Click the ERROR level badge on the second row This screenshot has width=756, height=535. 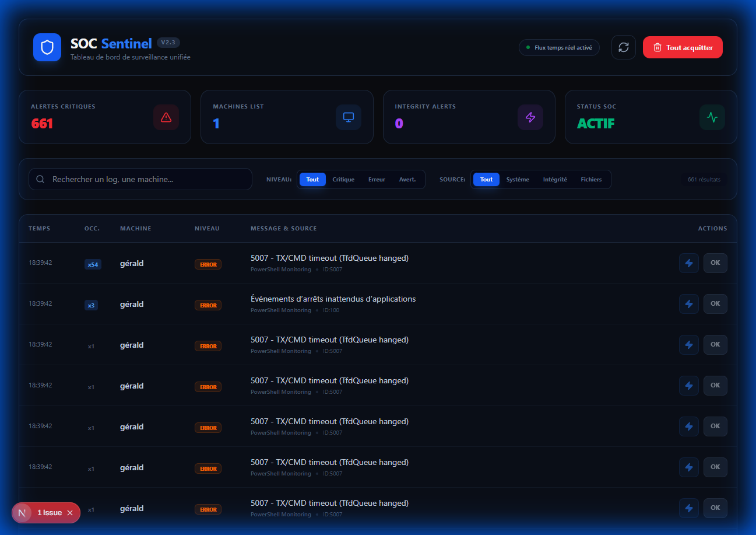208,305
